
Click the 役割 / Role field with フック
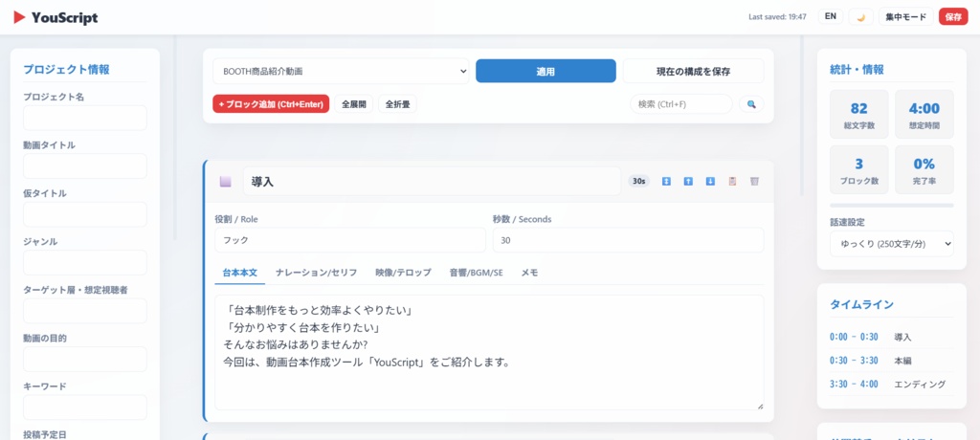(350, 240)
